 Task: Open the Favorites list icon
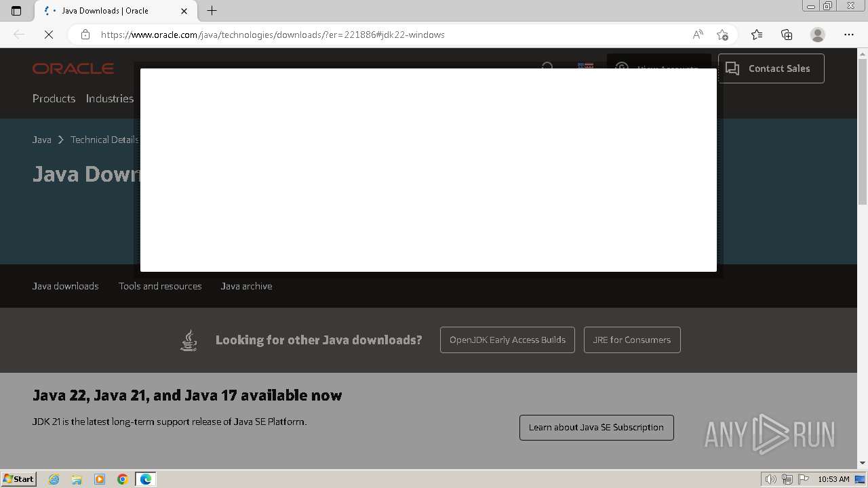757,35
